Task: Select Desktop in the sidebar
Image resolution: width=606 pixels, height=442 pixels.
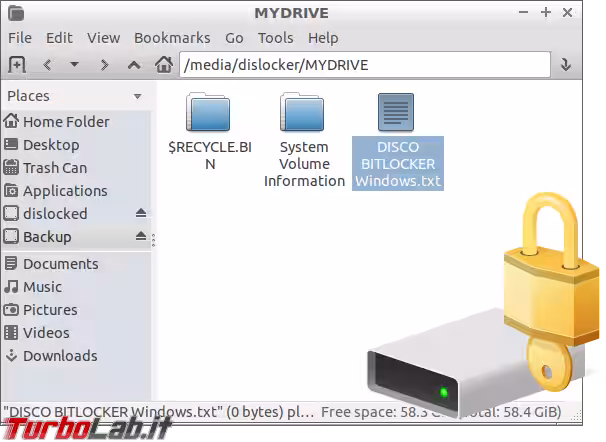Action: pos(76,145)
